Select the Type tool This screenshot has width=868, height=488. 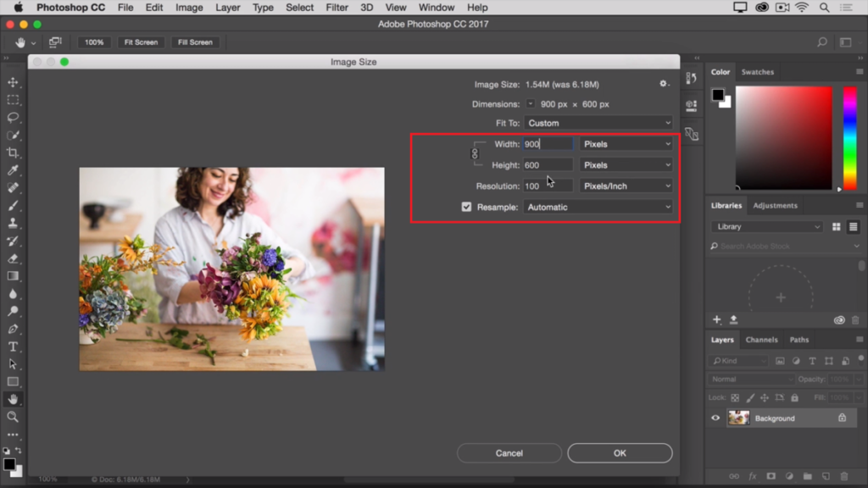coord(13,347)
